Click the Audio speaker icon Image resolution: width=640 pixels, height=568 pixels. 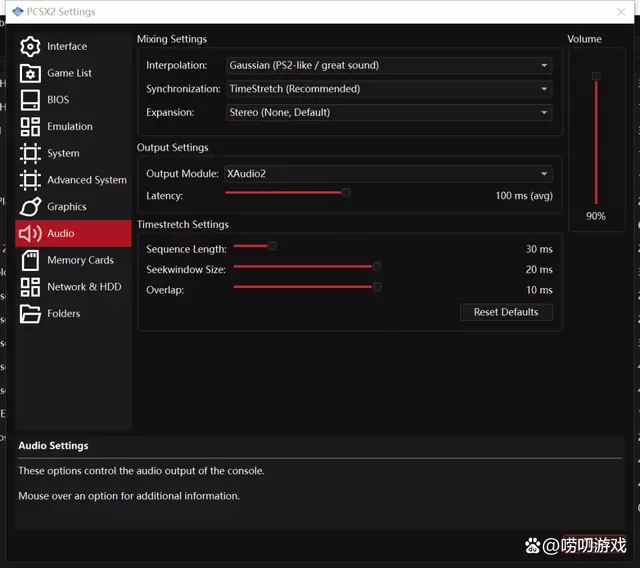30,233
